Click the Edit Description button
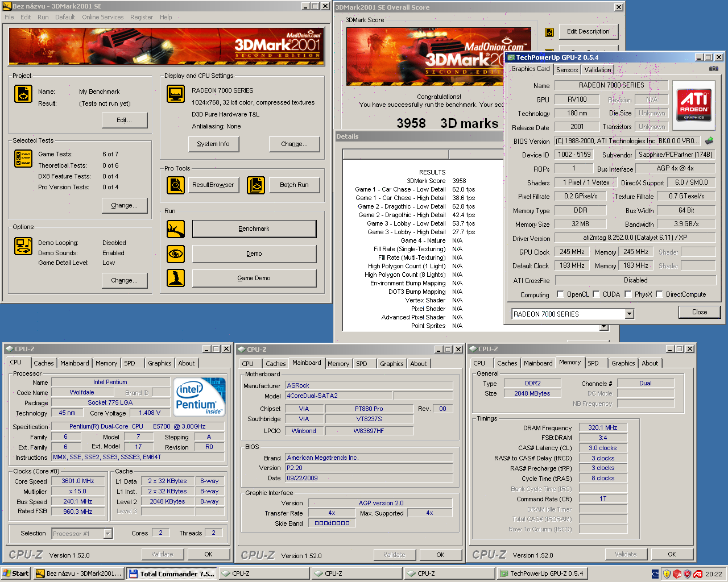 point(588,32)
